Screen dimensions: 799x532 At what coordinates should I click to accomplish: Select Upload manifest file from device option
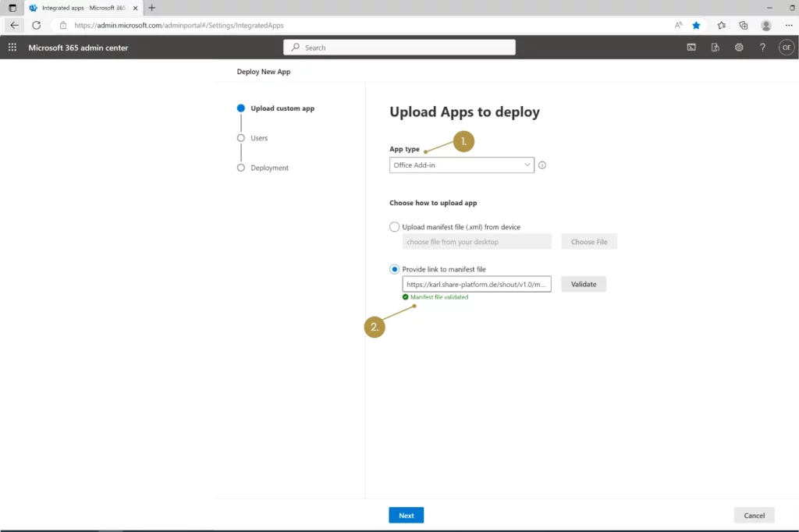(x=394, y=227)
